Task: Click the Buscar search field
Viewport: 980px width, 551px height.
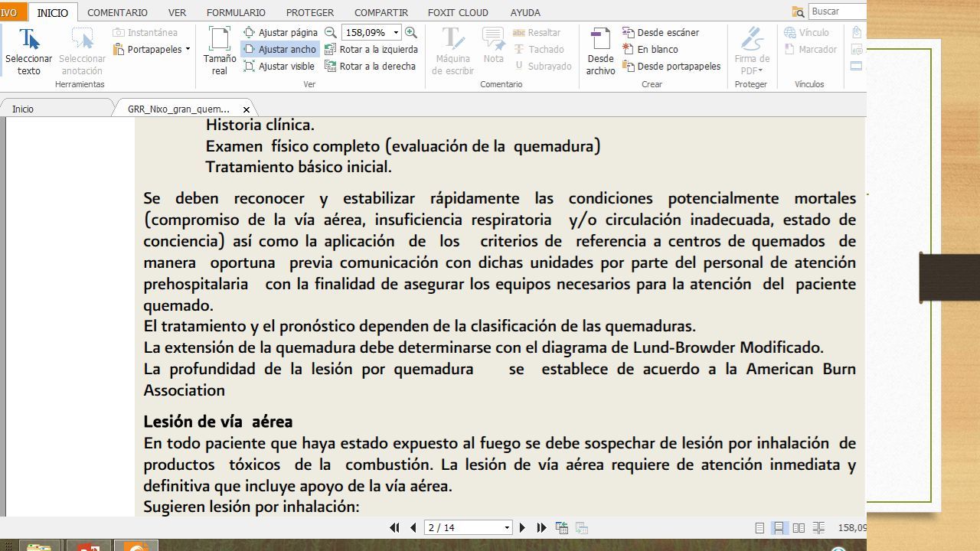Action: (x=838, y=11)
